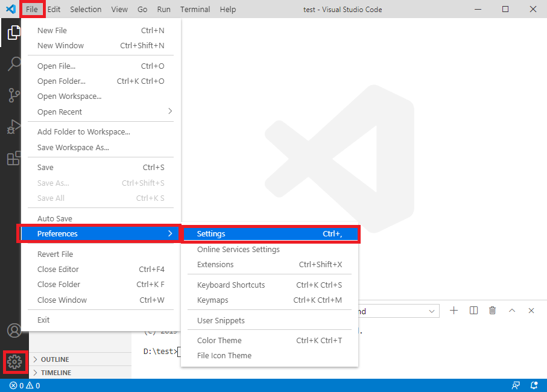This screenshot has height=392, width=547.
Task: Open the Help menu
Action: [x=228, y=9]
